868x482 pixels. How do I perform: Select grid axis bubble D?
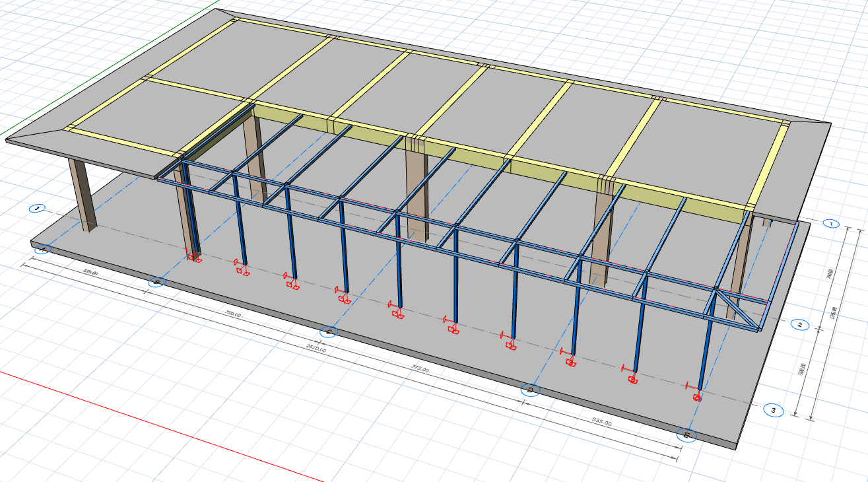coord(531,390)
